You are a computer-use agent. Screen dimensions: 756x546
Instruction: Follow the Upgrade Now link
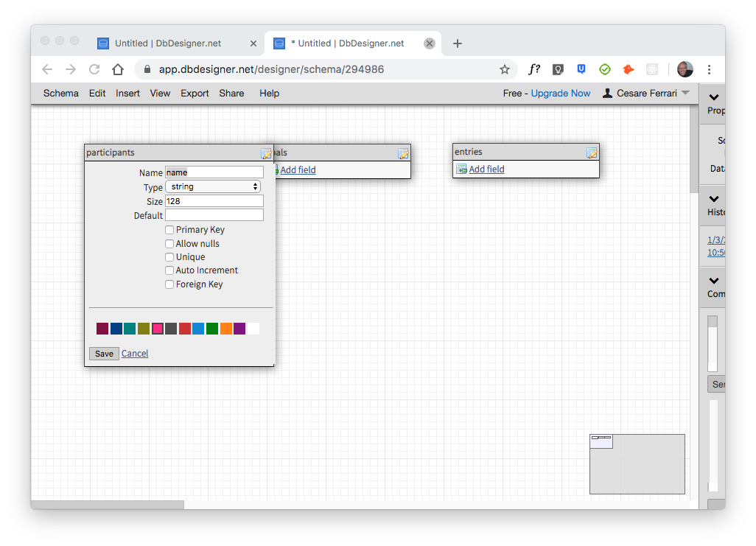coord(560,94)
